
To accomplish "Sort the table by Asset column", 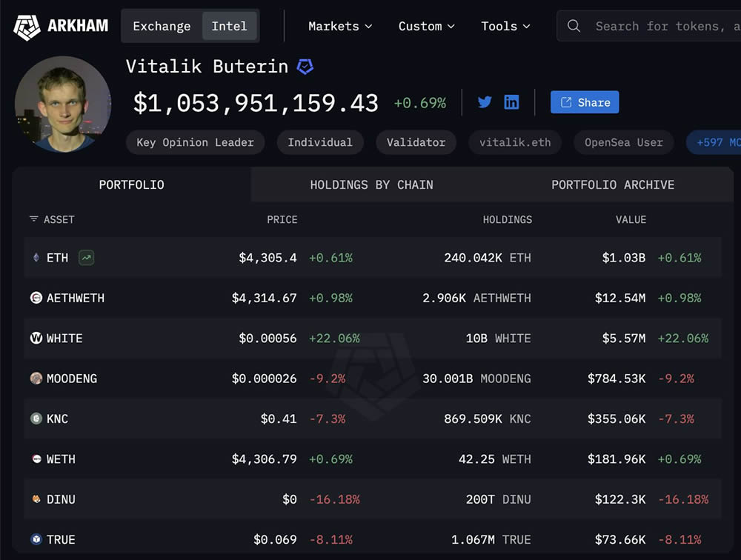I will [x=52, y=219].
